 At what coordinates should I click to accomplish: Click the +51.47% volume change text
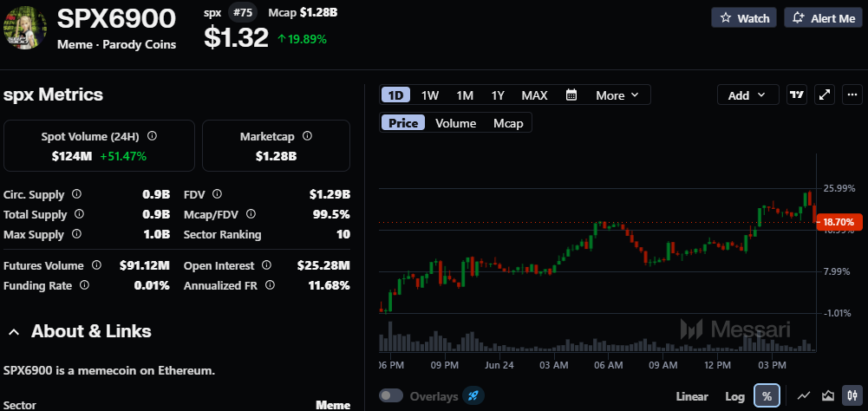[123, 157]
